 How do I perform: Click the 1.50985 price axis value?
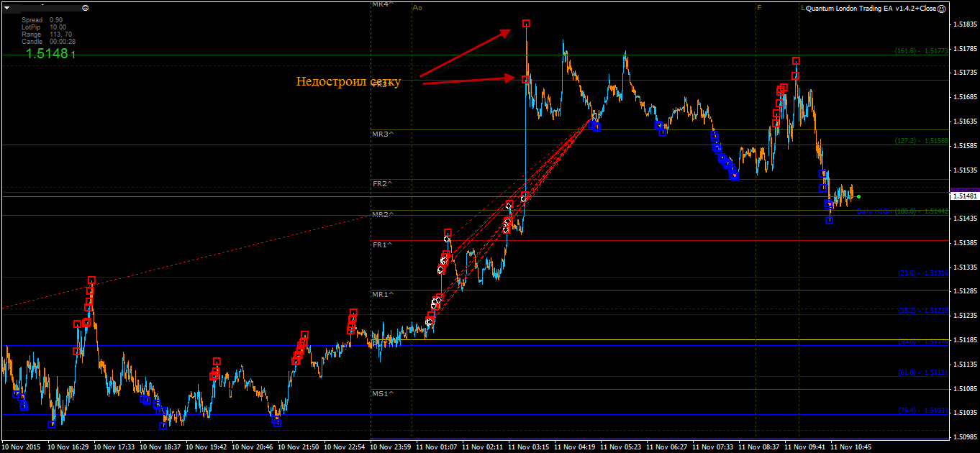(x=964, y=436)
